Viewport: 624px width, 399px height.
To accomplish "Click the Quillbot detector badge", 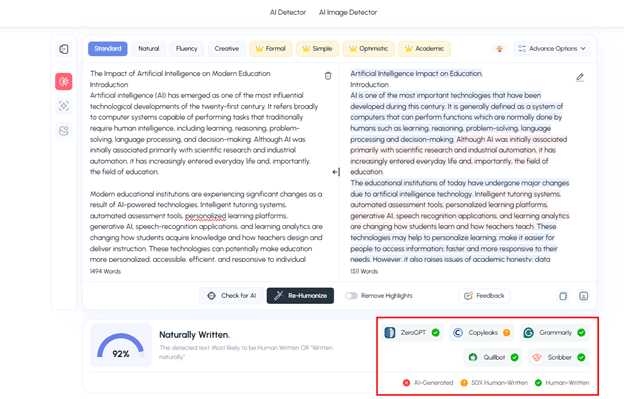I will click(493, 357).
